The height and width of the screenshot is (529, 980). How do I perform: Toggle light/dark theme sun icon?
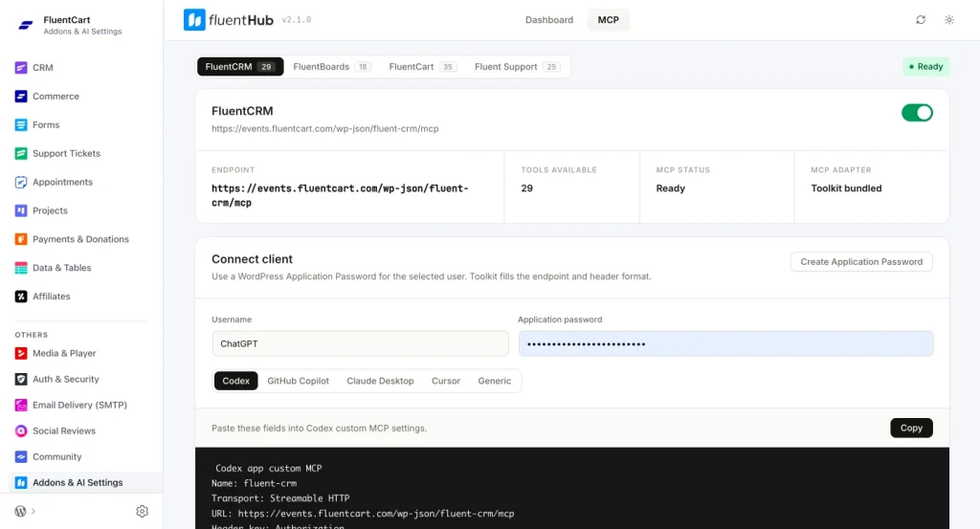click(x=948, y=20)
